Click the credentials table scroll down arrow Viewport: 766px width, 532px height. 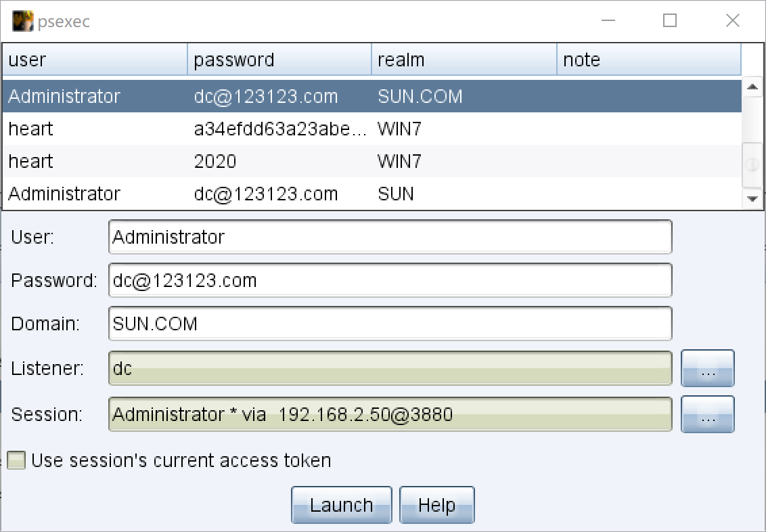click(x=752, y=199)
